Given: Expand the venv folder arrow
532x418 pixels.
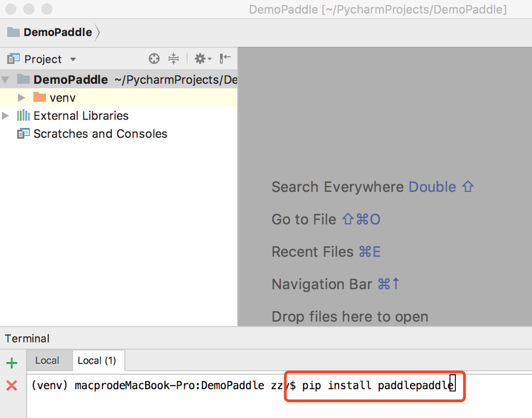Looking at the screenshot, I should point(22,98).
